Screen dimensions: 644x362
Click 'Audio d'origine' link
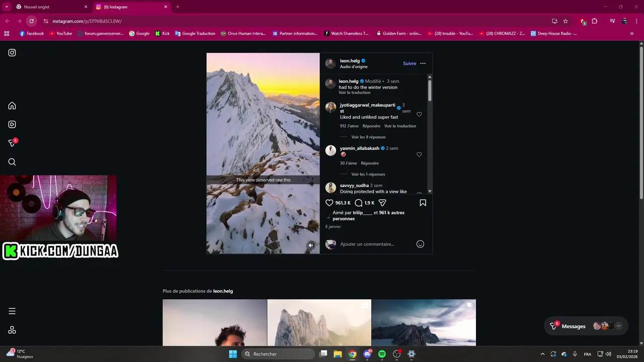point(354,66)
